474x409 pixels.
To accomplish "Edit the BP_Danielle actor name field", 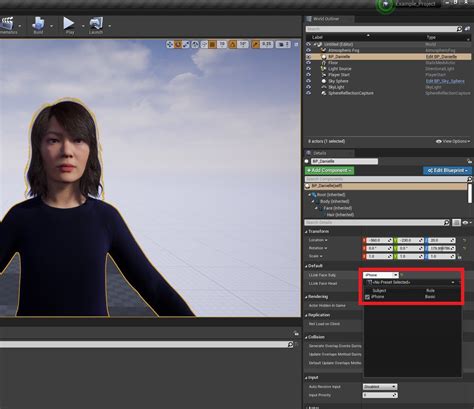I will pyautogui.click(x=345, y=161).
